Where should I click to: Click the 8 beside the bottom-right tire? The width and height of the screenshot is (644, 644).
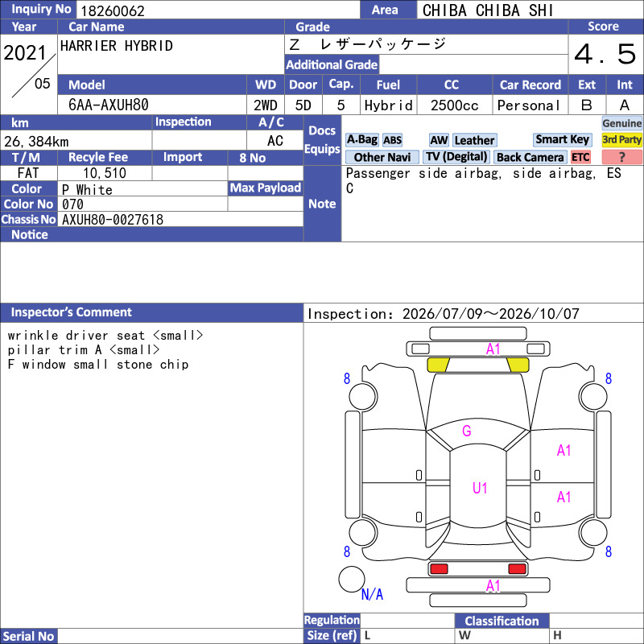pos(609,551)
